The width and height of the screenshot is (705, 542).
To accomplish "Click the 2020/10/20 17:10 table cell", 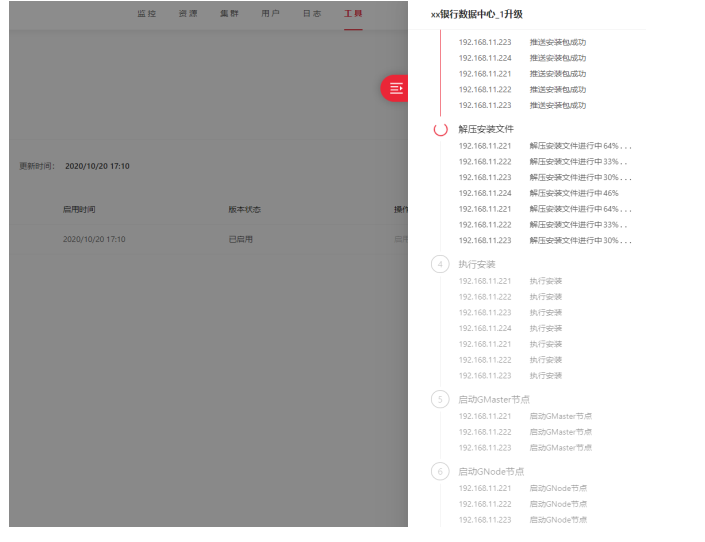I will (x=94, y=239).
